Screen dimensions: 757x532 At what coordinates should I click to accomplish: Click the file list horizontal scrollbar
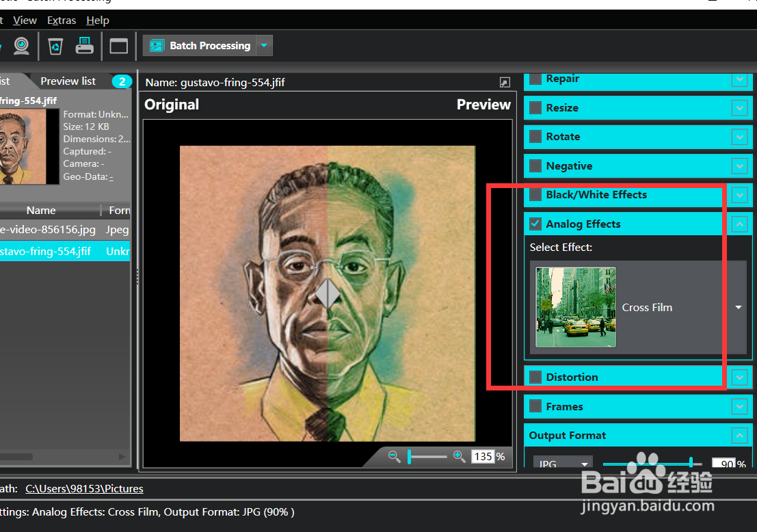click(x=16, y=457)
